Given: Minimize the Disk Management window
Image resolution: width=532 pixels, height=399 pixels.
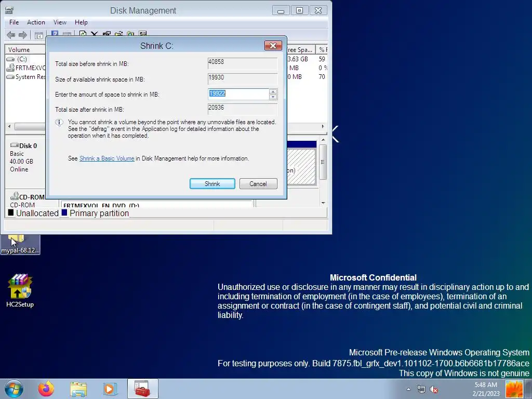Looking at the screenshot, I should 281,10.
